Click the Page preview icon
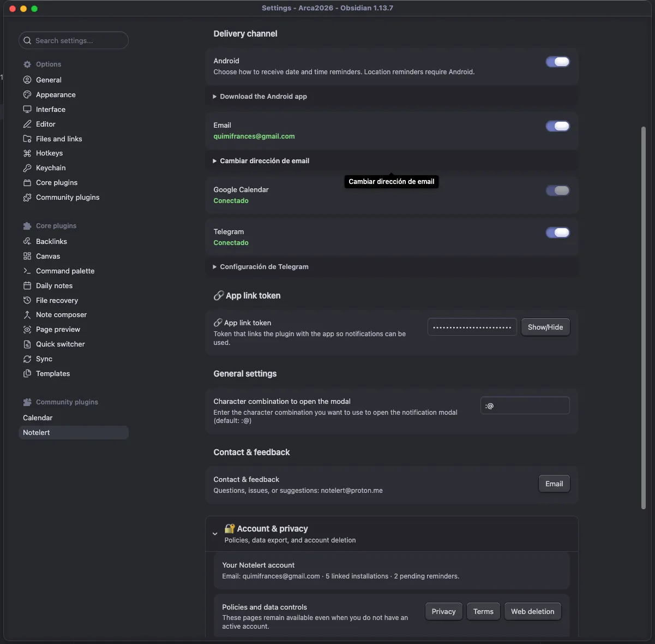 27,330
